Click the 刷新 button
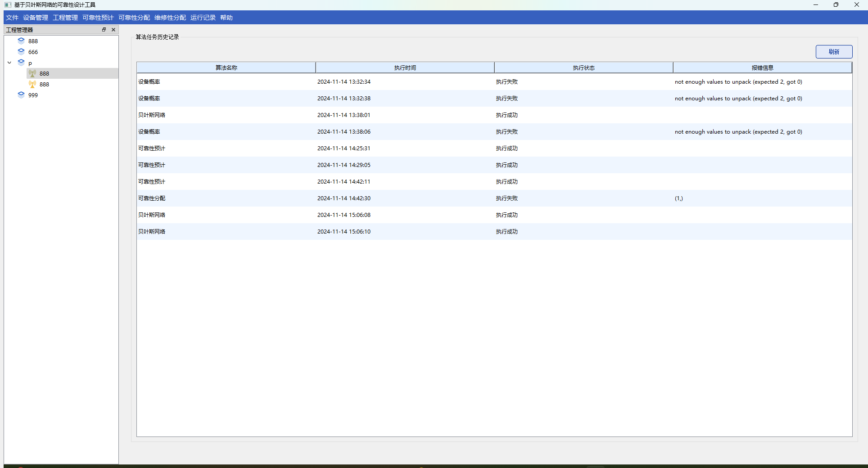The height and width of the screenshot is (468, 868). coord(834,52)
